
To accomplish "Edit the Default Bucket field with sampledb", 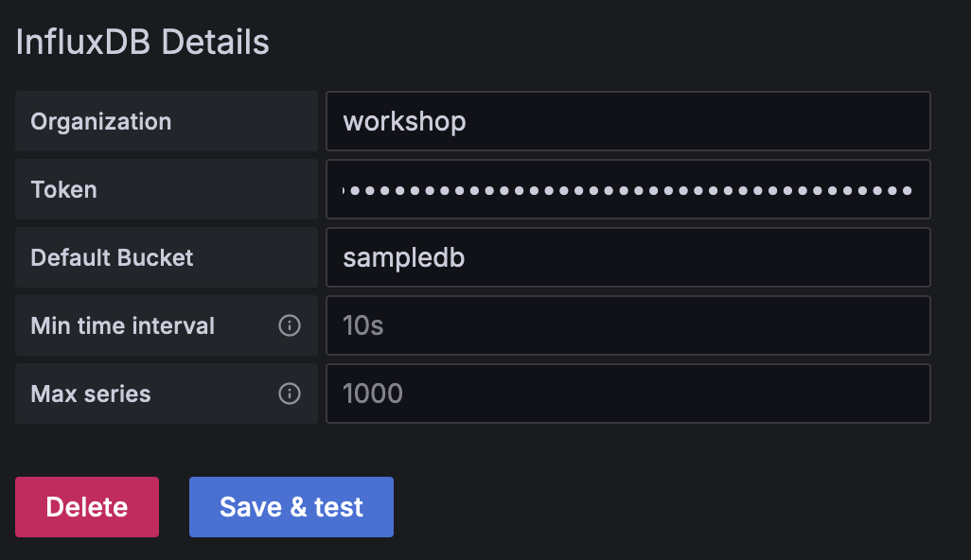I will [627, 257].
